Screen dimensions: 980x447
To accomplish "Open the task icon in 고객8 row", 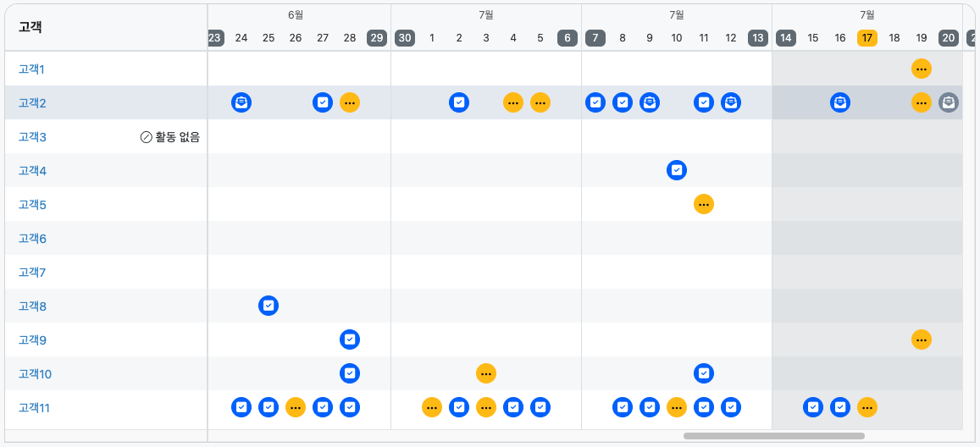I will coord(269,306).
